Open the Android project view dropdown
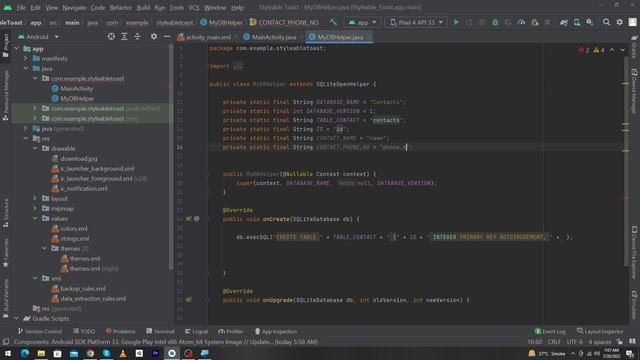Image resolution: width=640 pixels, height=360 pixels. tap(38, 36)
